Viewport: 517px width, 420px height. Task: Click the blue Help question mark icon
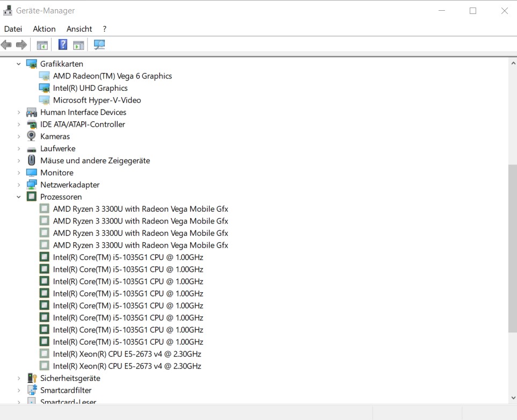tap(63, 45)
